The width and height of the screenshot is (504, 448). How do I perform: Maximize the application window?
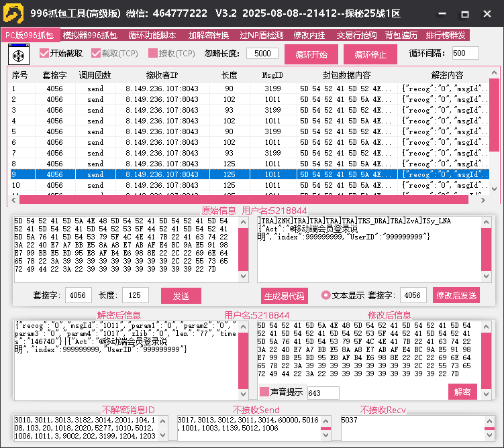(464, 13)
